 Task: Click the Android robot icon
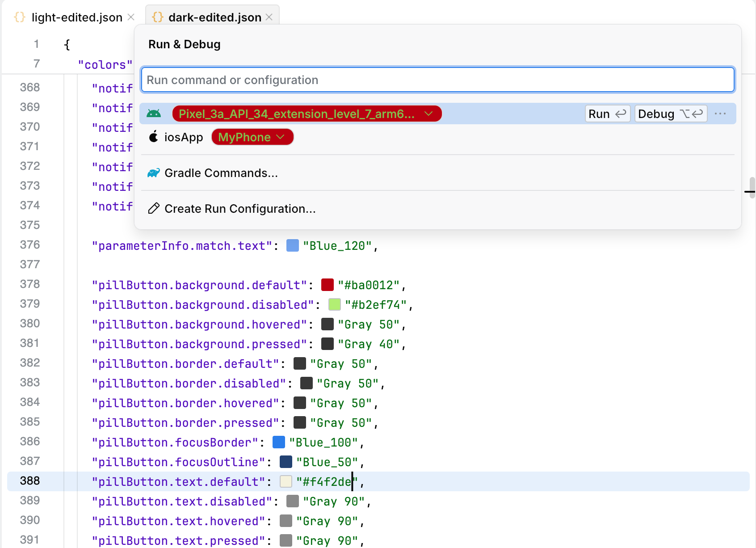click(154, 114)
